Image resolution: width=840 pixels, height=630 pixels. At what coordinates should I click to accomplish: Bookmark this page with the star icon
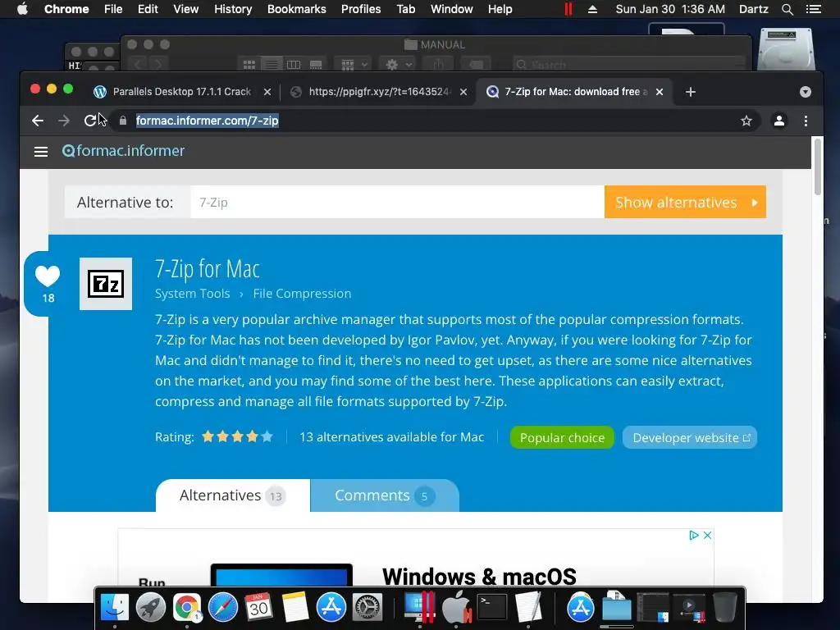tap(746, 121)
